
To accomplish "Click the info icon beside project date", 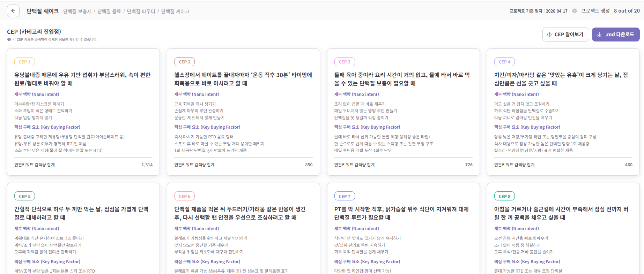I will coord(574,11).
